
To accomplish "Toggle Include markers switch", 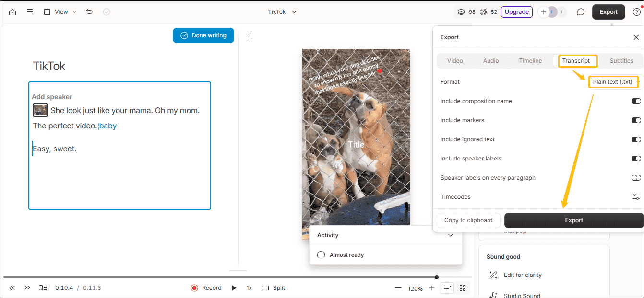I will click(x=636, y=120).
